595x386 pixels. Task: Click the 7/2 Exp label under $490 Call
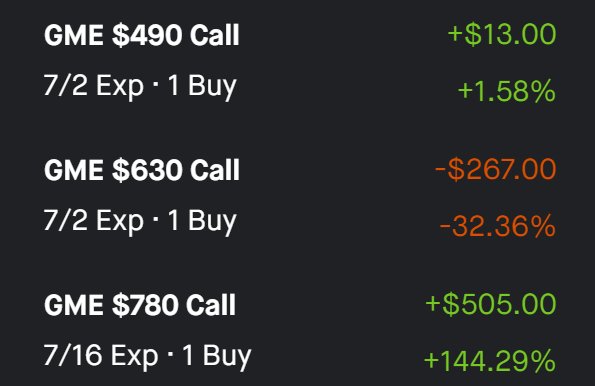pyautogui.click(x=94, y=86)
